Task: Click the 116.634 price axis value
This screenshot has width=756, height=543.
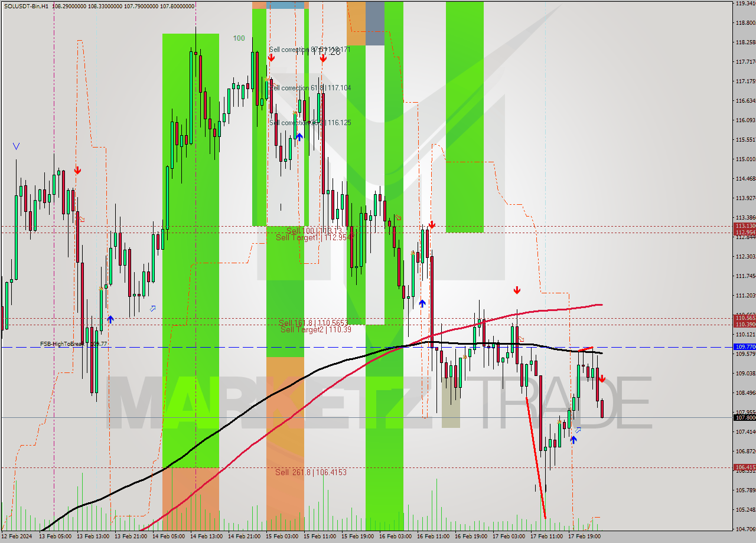Action: (745, 100)
